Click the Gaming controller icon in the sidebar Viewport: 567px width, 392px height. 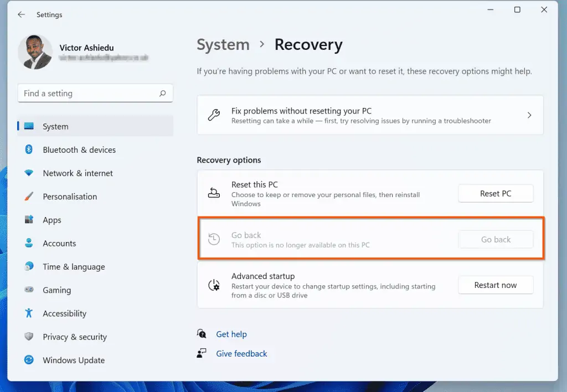click(29, 290)
